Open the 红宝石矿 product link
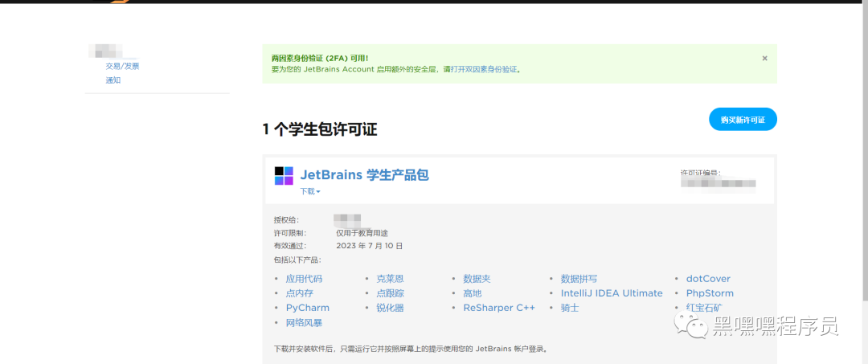 704,308
